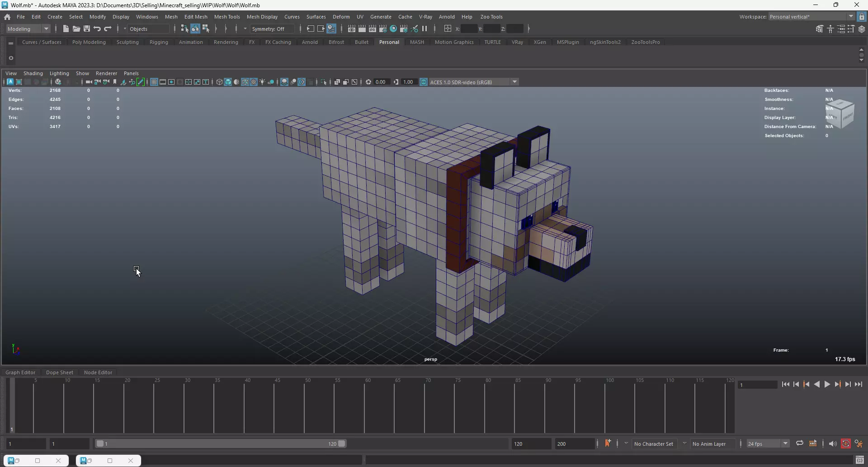Pause Viewport 2.0 display updates
This screenshot has height=467, width=868.
click(425, 29)
